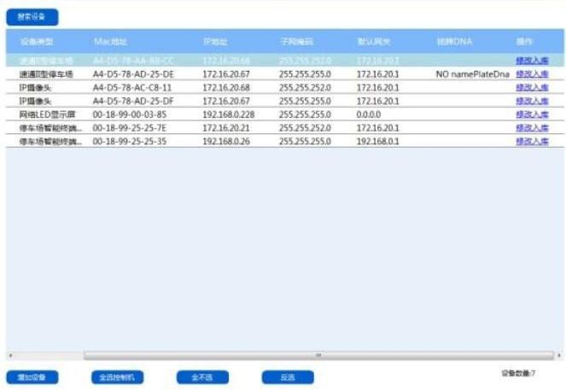The height and width of the screenshot is (392, 566).
Task: Sort by IP地址 column header
Action: (x=215, y=42)
